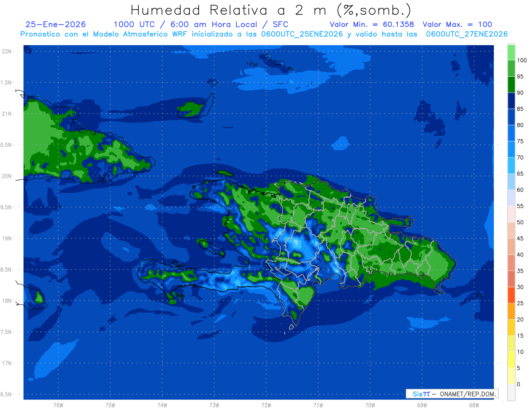Click the legend value "70"

coord(520,157)
